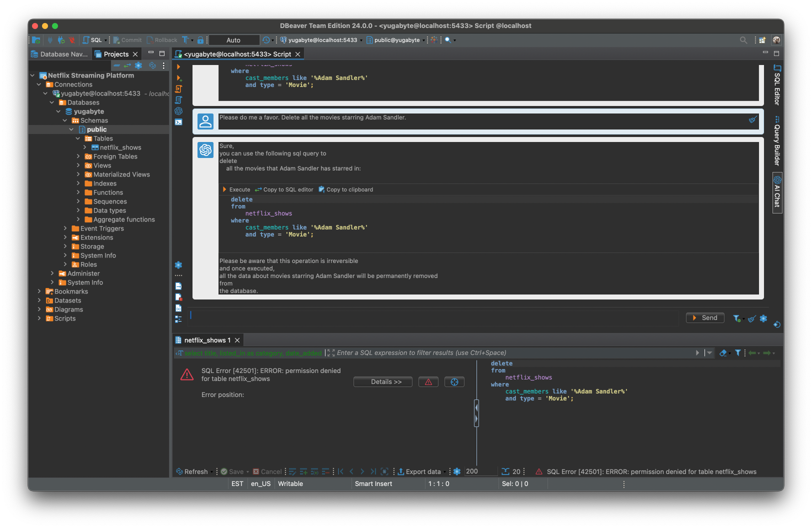Click the AI chat settings gear next to Send
This screenshot has height=528, width=812.
(763, 318)
